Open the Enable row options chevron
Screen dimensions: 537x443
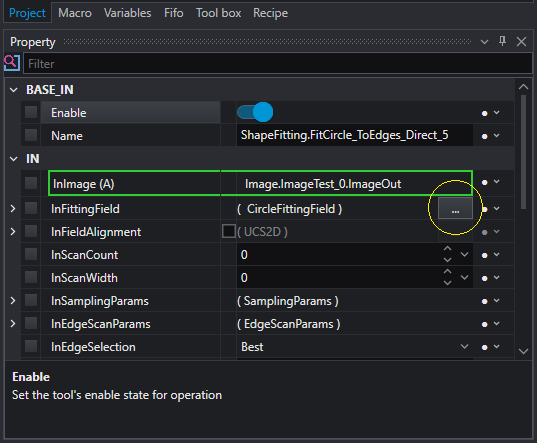(497, 112)
